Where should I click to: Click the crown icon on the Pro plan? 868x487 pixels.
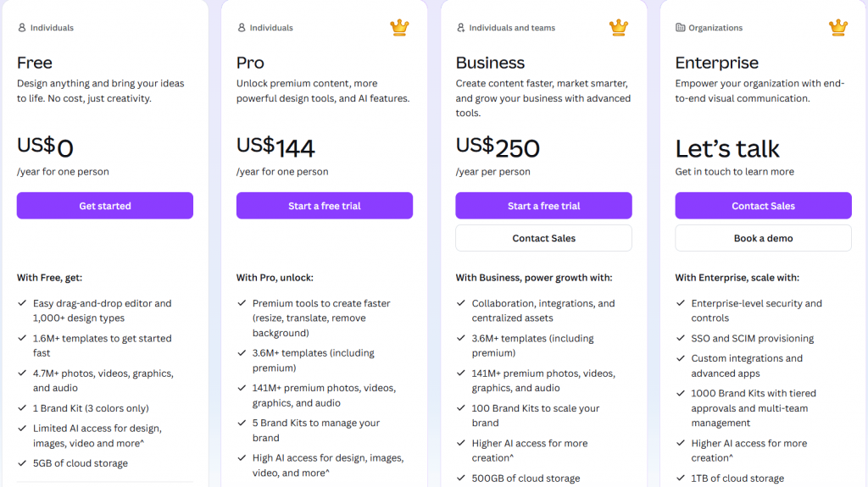click(x=399, y=28)
